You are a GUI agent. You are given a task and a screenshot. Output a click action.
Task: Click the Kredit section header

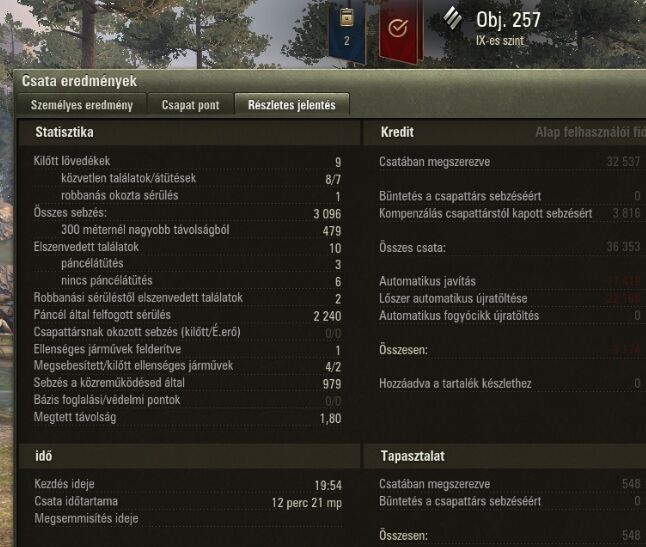pos(397,132)
